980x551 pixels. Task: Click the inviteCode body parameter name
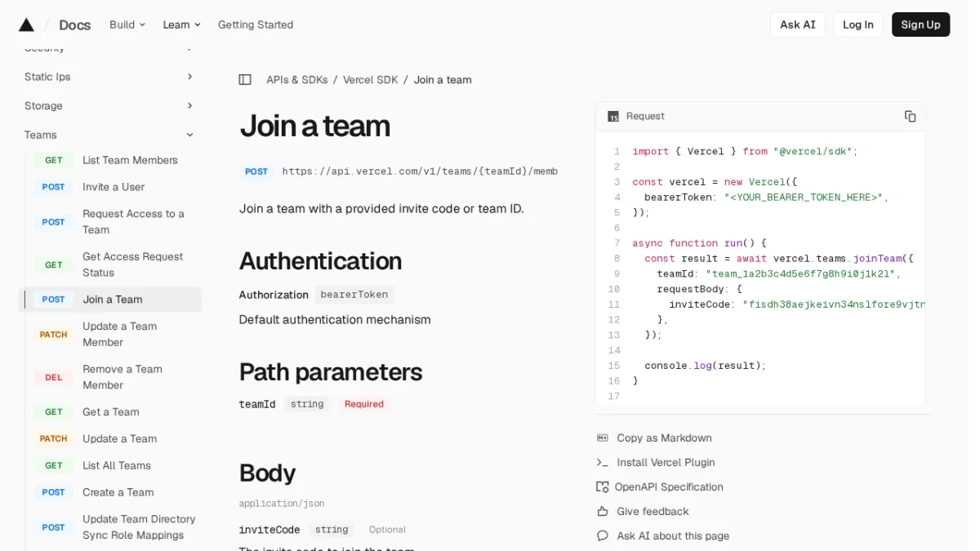pos(269,531)
